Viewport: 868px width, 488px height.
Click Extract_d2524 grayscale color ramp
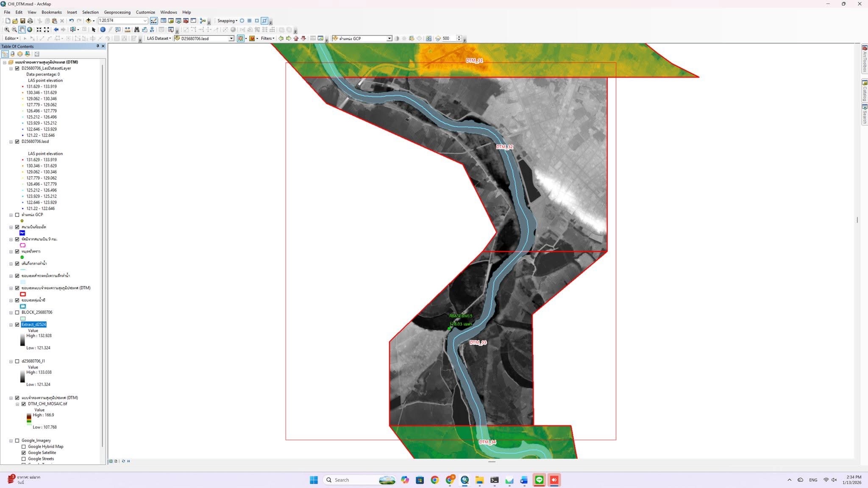click(22, 340)
